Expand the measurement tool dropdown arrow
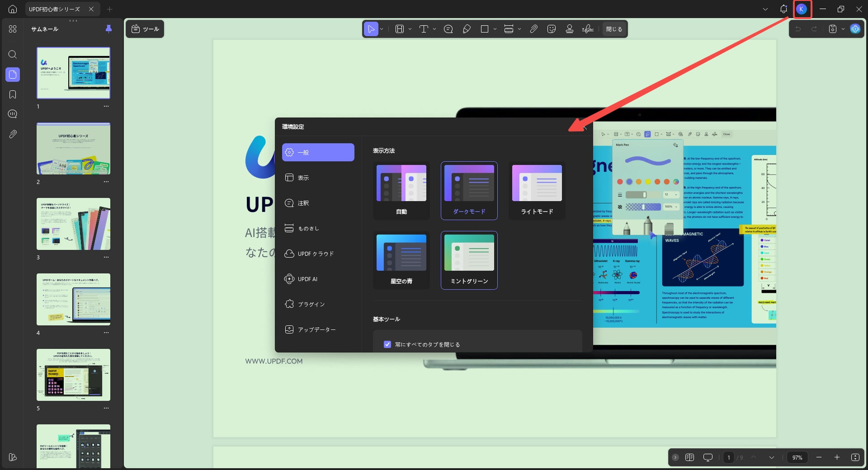The height and width of the screenshot is (470, 868). [x=519, y=29]
